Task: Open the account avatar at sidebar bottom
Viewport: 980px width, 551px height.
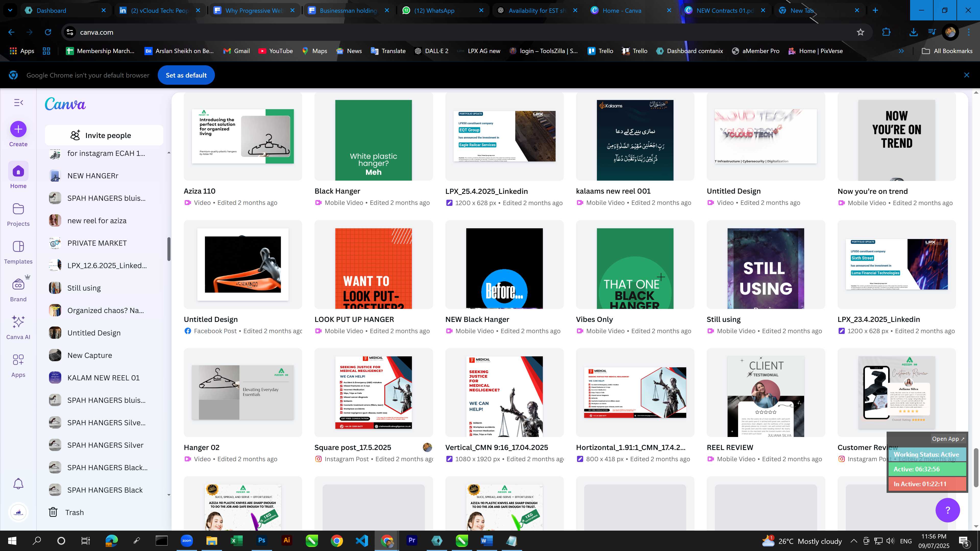Action: pyautogui.click(x=18, y=512)
